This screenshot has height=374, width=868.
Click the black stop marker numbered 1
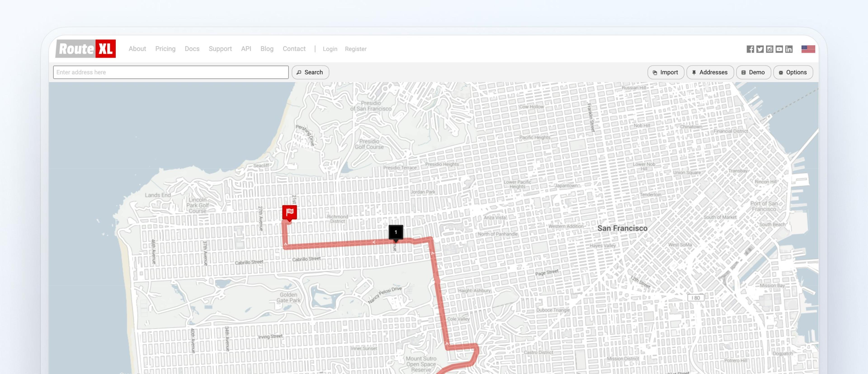[396, 233]
